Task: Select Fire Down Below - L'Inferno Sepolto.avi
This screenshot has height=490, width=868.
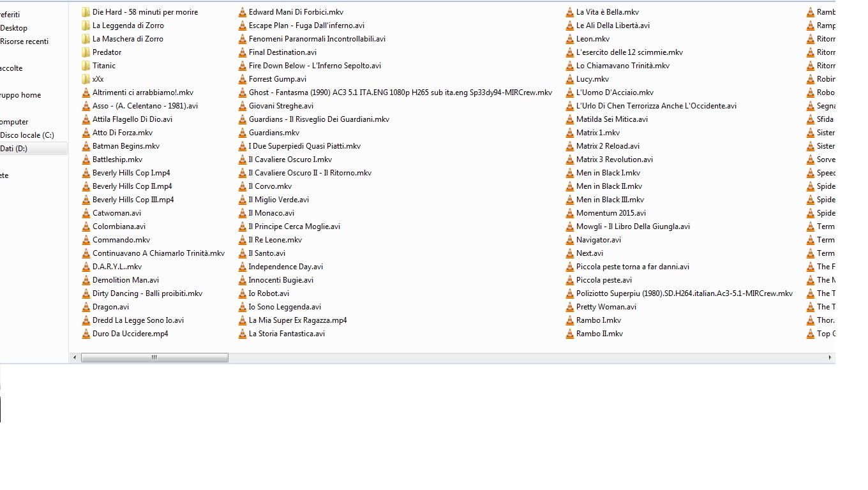Action: pyautogui.click(x=315, y=66)
